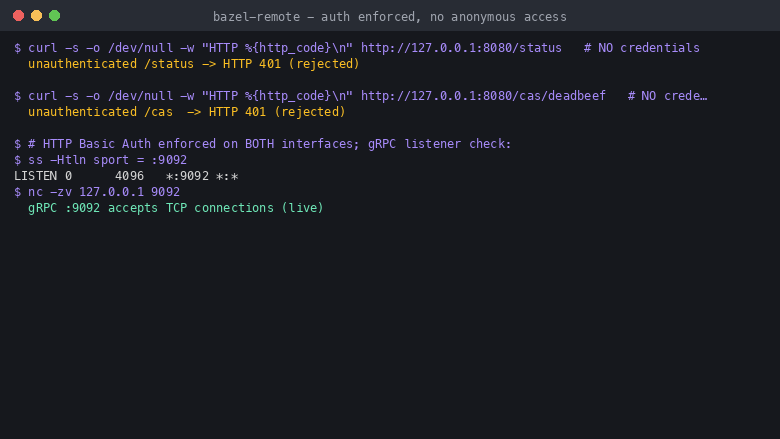
Task: Click the green maximize window button
Action: coord(55,16)
